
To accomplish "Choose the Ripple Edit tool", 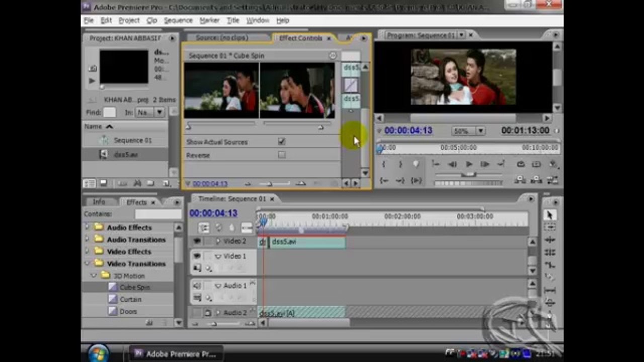I will pyautogui.click(x=549, y=240).
